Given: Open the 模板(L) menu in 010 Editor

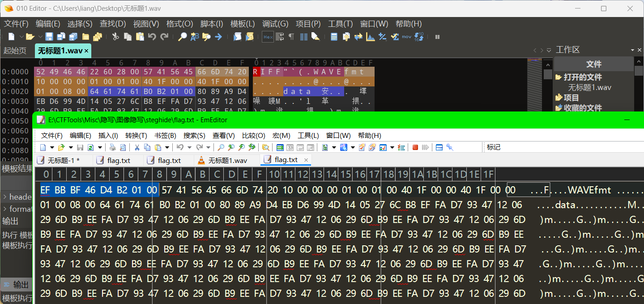Looking at the screenshot, I should (x=243, y=24).
